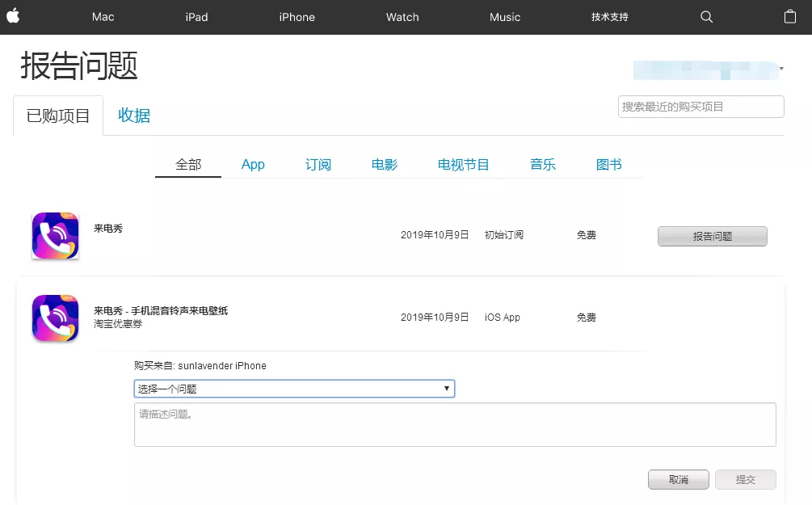The height and width of the screenshot is (505, 812).
Task: Click the 来电秀 iOS App row icon
Action: click(56, 318)
